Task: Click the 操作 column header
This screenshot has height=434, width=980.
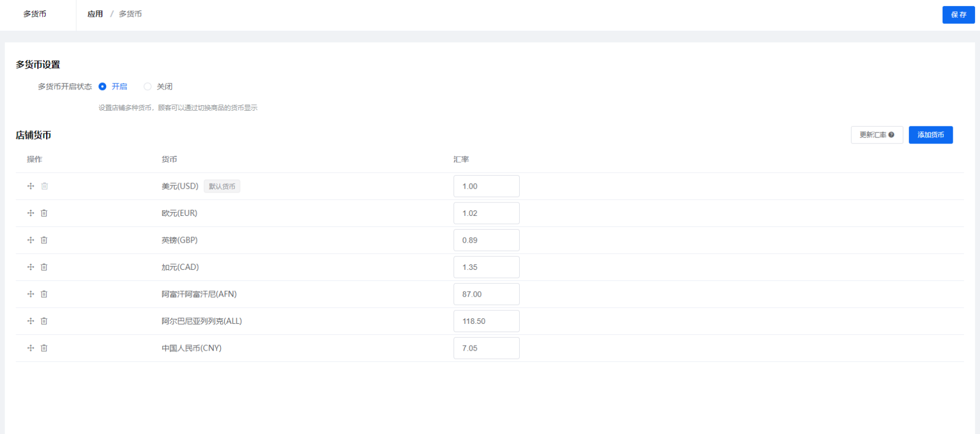Action: click(35, 159)
